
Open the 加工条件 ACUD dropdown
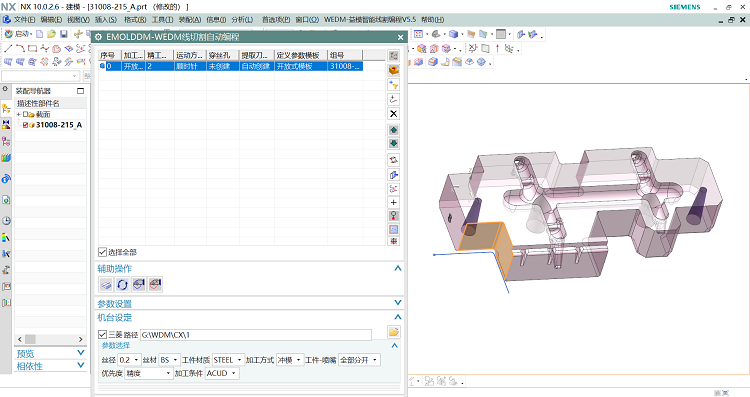221,373
